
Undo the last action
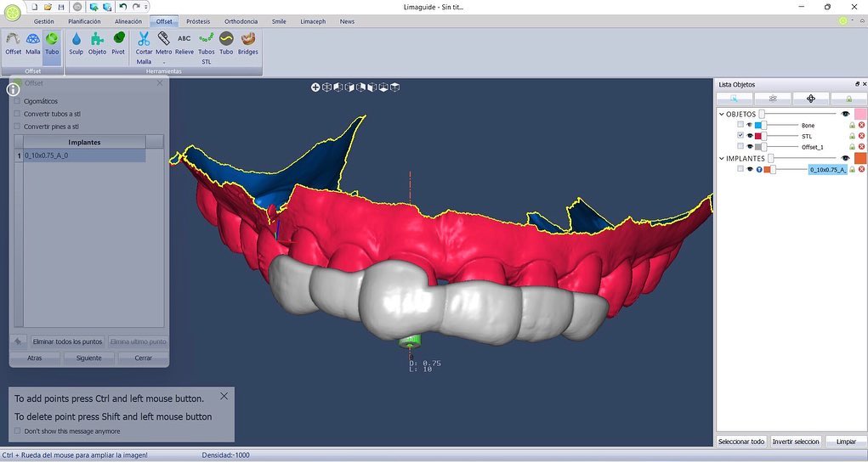(123, 7)
